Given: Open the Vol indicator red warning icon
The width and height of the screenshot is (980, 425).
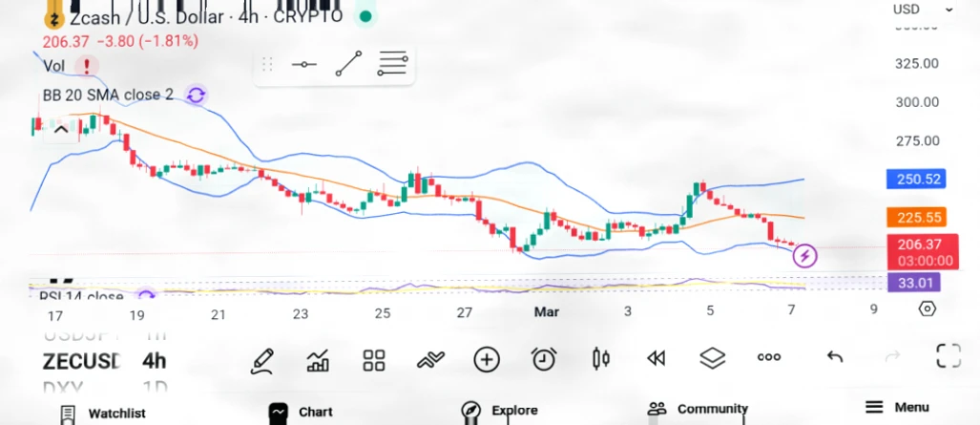Looking at the screenshot, I should (x=86, y=66).
